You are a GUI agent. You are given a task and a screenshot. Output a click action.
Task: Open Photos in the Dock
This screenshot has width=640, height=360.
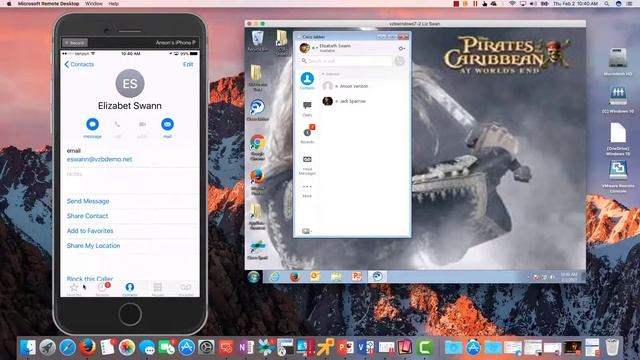click(127, 347)
